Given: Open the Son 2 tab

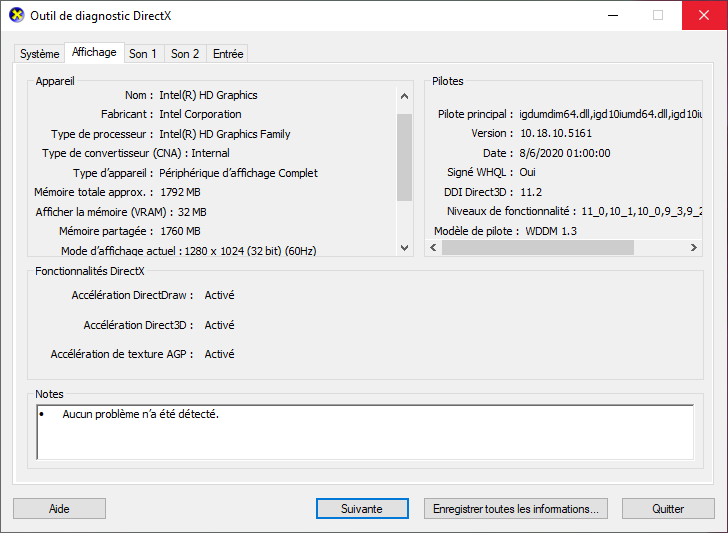Looking at the screenshot, I should (x=185, y=54).
